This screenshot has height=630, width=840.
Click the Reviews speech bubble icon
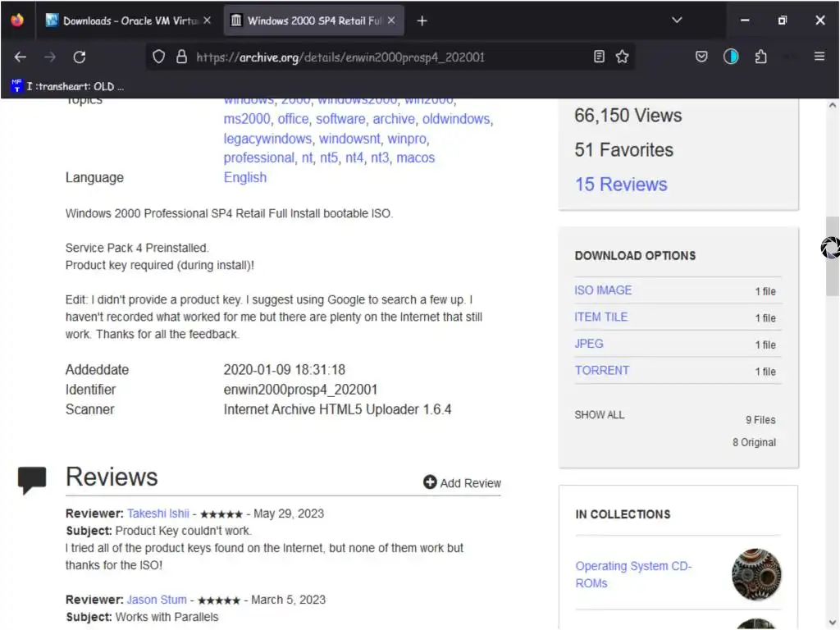(32, 479)
